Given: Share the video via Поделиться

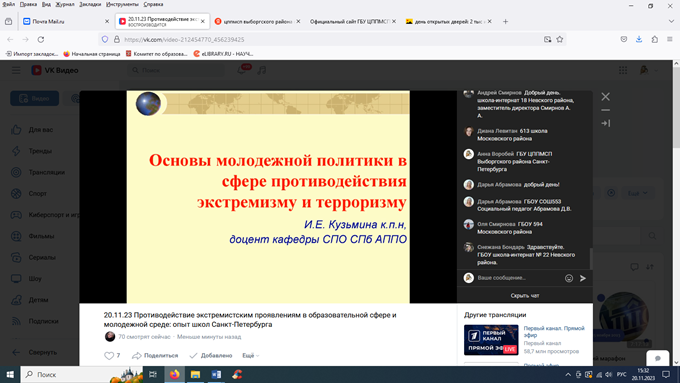Looking at the screenshot, I should point(155,356).
